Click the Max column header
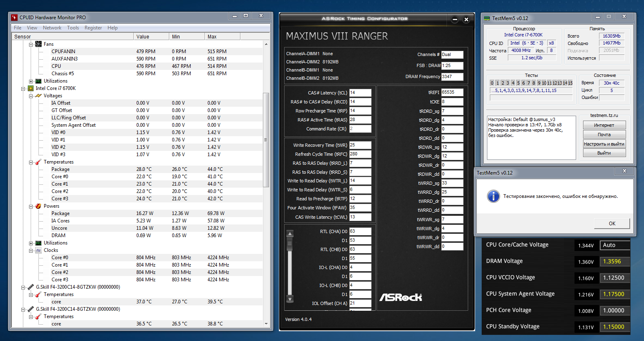The image size is (644, 341). pyautogui.click(x=222, y=36)
